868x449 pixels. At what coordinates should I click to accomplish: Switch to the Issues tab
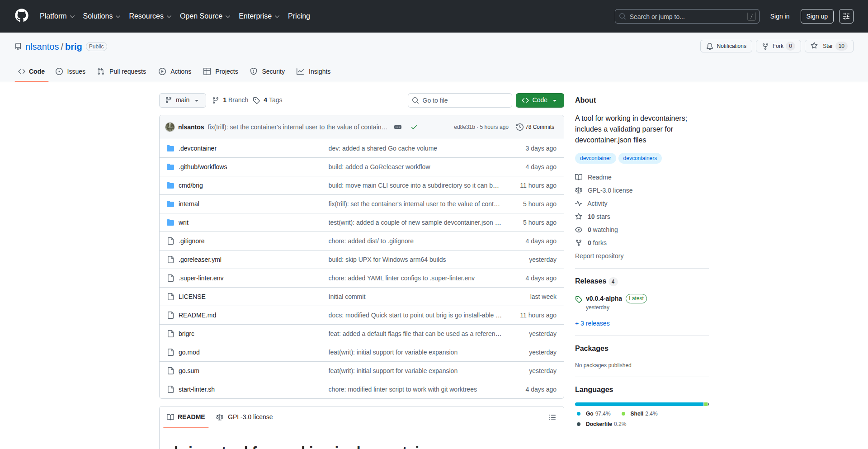tap(71, 71)
